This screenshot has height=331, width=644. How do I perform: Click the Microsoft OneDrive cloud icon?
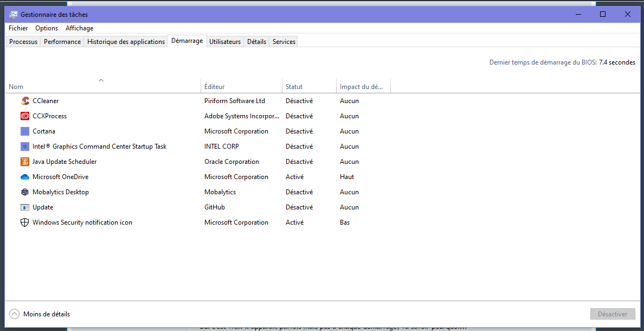pyautogui.click(x=25, y=177)
